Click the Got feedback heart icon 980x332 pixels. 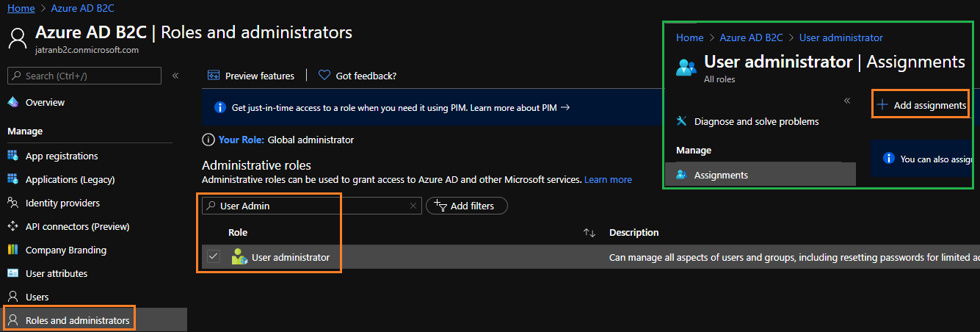(324, 76)
